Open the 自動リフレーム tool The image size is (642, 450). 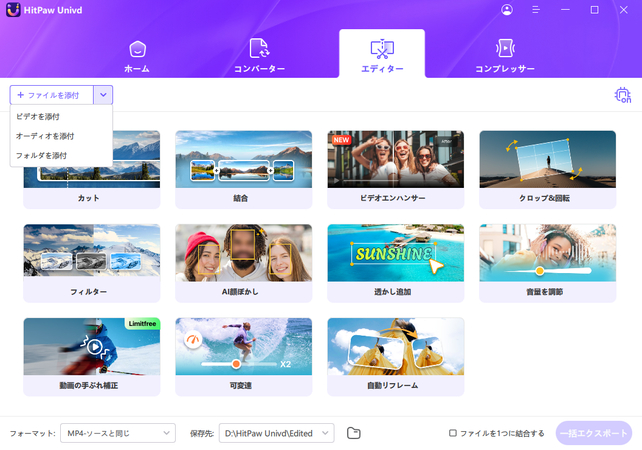(x=396, y=357)
